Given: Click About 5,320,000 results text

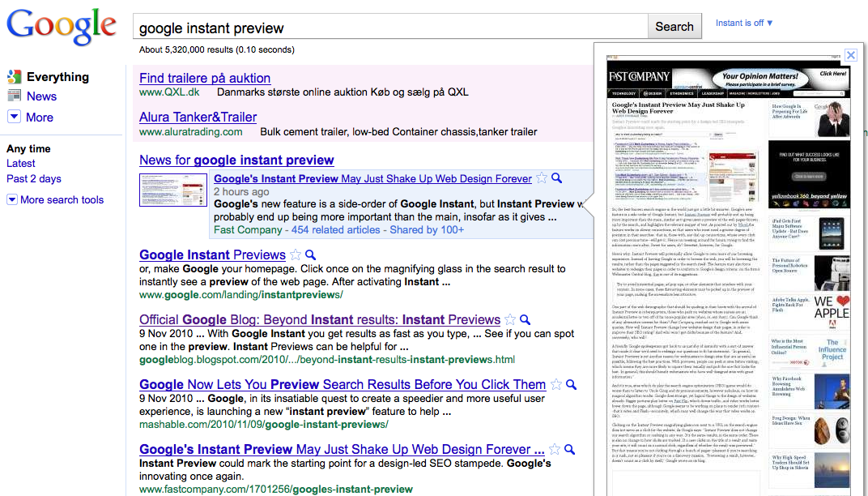Looking at the screenshot, I should coord(216,50).
